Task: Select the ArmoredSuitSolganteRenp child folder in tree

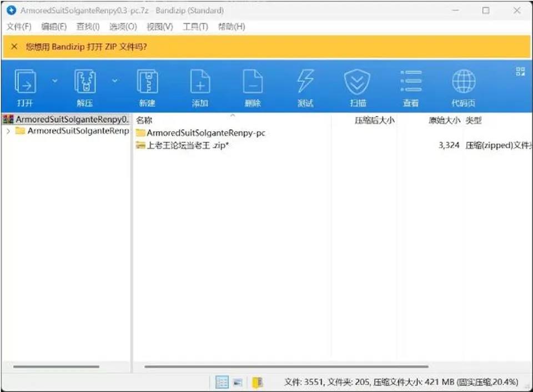Action: coord(72,131)
